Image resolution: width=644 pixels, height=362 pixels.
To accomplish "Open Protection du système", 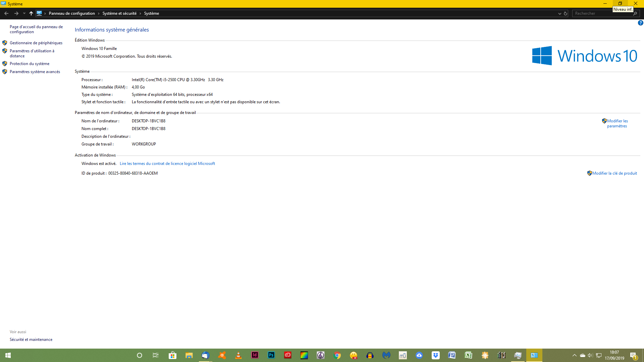I will click(30, 64).
